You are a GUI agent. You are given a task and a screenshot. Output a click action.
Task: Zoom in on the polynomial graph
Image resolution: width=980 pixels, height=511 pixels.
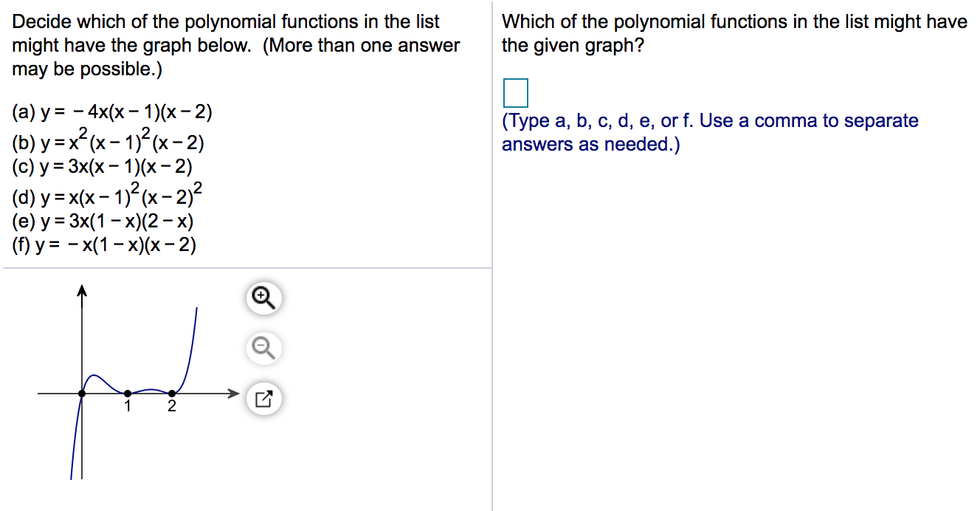pos(263,298)
